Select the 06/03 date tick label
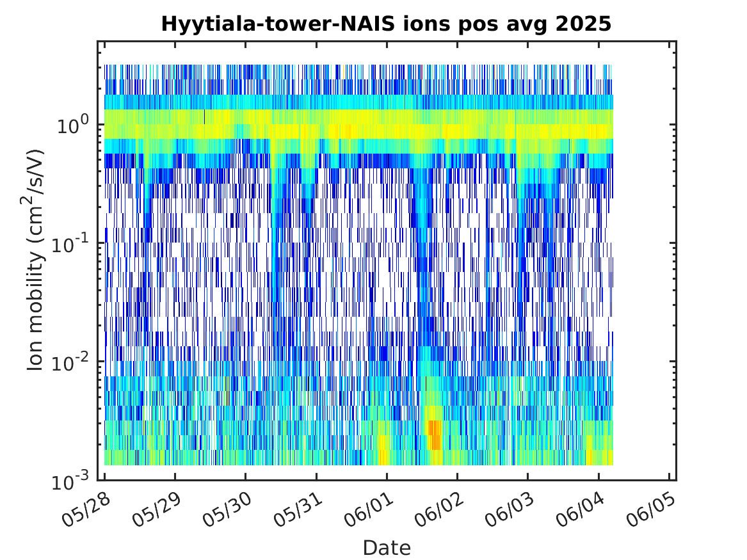 pos(510,509)
